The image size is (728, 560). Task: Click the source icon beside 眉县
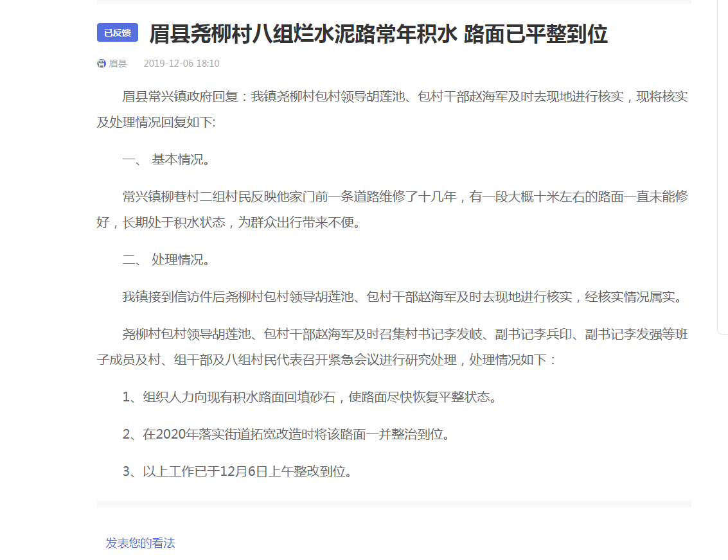102,64
